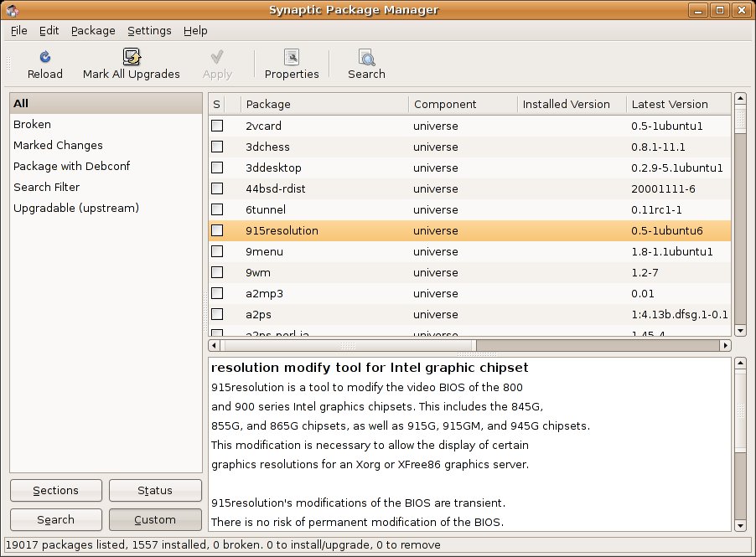The image size is (756, 557).
Task: Select Upgradable (upstream) filter
Action: point(106,209)
